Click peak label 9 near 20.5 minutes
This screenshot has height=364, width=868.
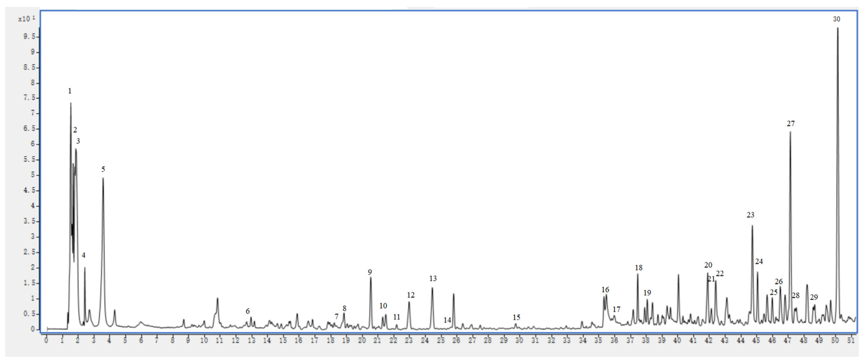(x=370, y=272)
